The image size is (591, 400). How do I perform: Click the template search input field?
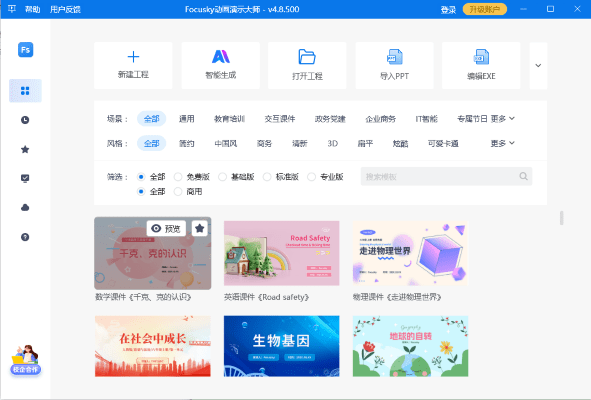(446, 176)
